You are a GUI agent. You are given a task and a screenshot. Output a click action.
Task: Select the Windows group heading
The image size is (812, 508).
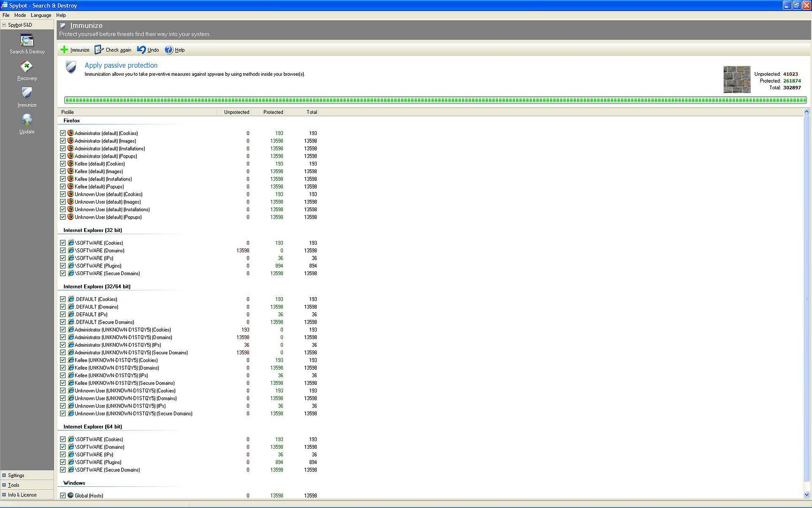[74, 483]
